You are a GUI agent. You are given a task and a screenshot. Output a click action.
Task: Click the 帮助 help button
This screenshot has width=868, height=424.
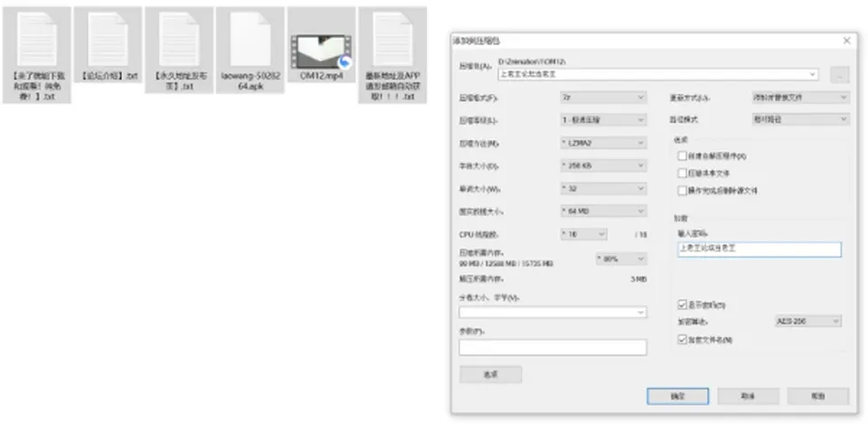pos(818,396)
